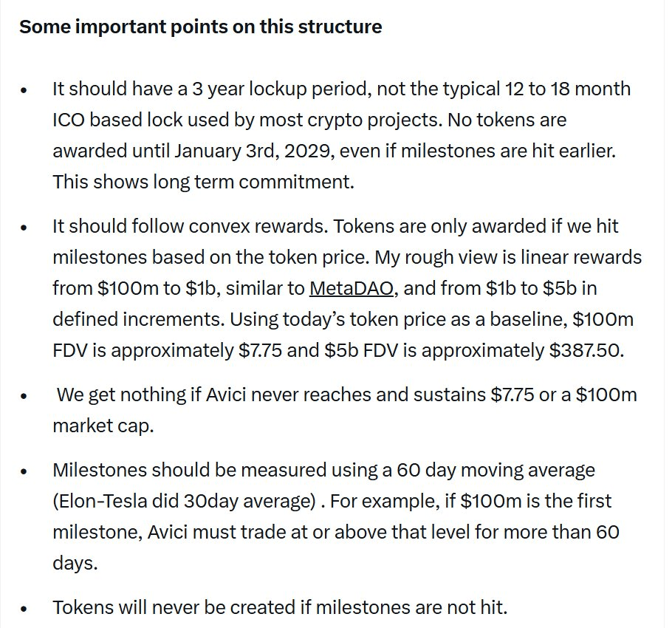Screen dimensions: 672x628
Task: Click the words "market cap."
Action: 103,426
